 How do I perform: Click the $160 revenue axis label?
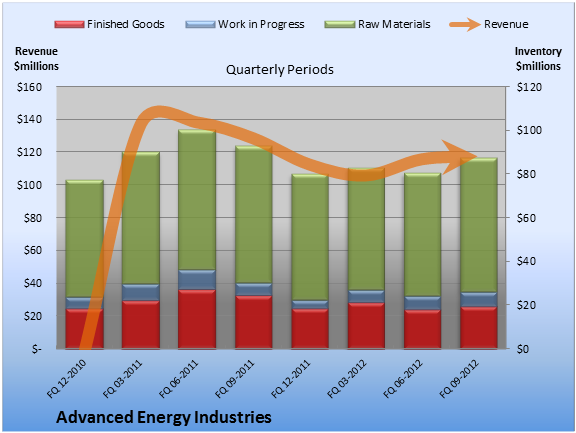point(29,87)
